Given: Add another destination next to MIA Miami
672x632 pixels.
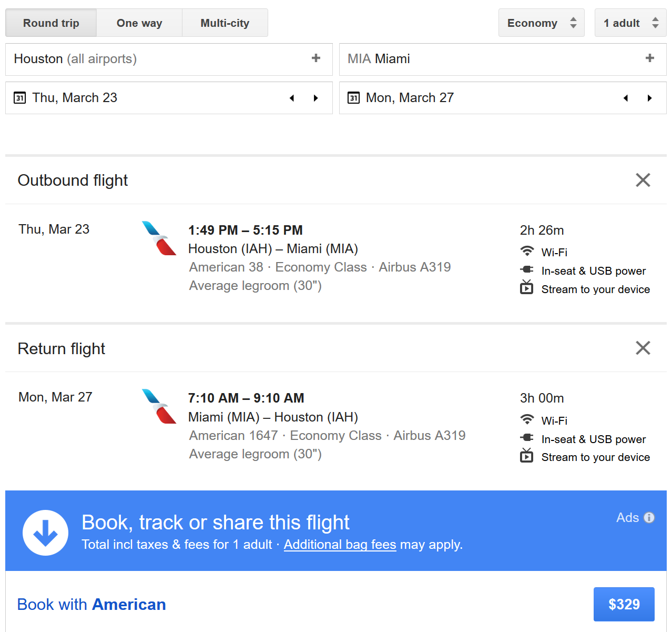Looking at the screenshot, I should click(650, 58).
